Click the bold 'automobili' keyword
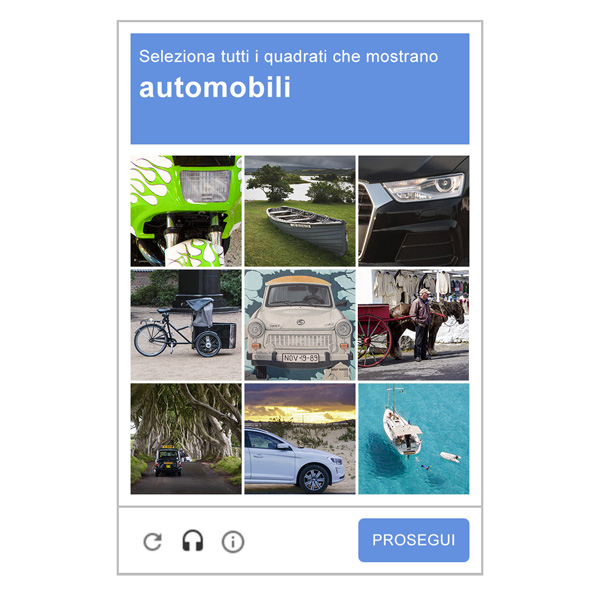This screenshot has width=600, height=600. 215,88
